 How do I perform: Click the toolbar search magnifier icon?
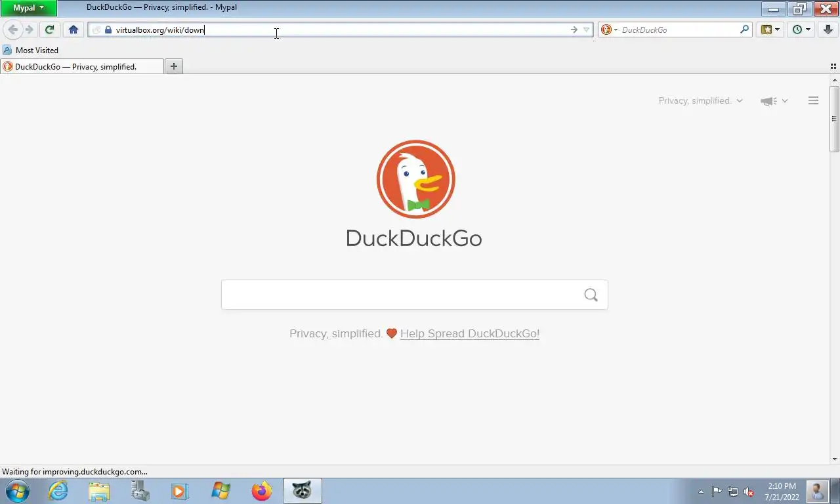[x=745, y=30]
